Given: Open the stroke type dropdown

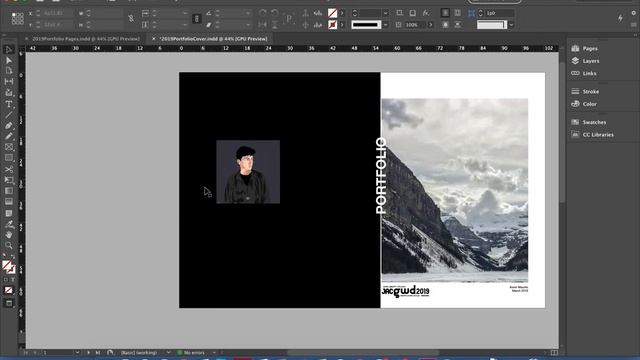Looking at the screenshot, I should (385, 25).
